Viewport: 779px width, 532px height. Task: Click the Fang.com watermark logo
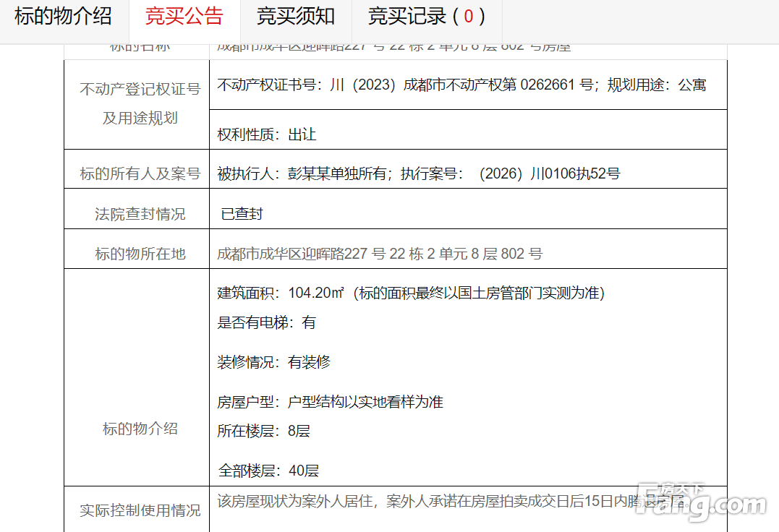pos(699,503)
